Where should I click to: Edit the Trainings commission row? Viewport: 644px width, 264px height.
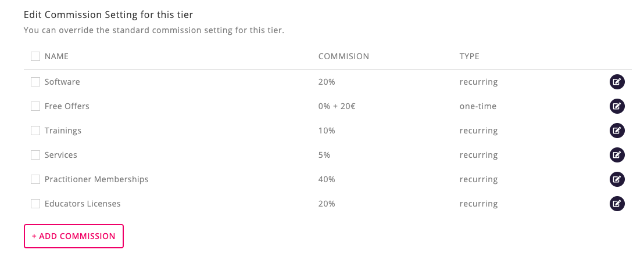tap(617, 131)
